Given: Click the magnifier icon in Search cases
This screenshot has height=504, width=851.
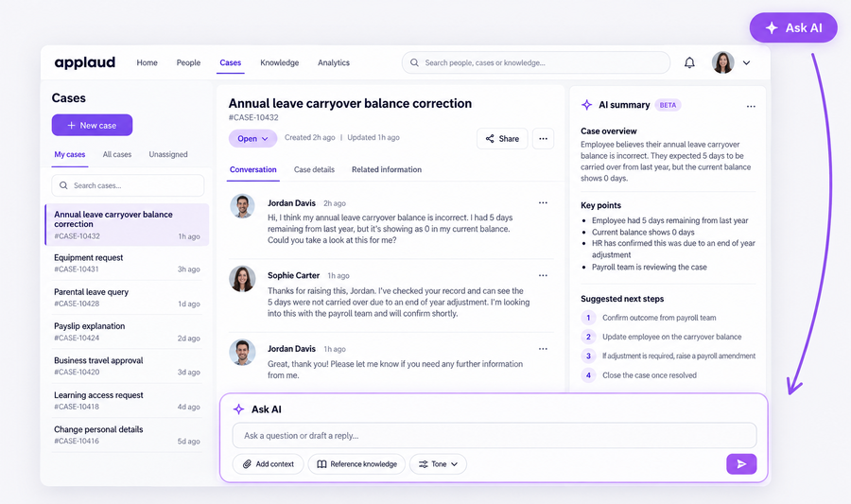Looking at the screenshot, I should point(63,185).
